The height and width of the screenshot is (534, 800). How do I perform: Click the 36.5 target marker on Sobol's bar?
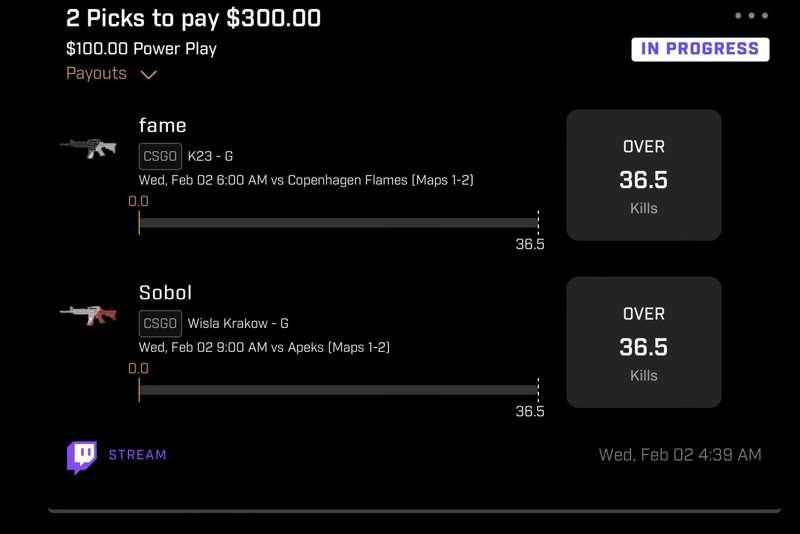click(x=530, y=412)
